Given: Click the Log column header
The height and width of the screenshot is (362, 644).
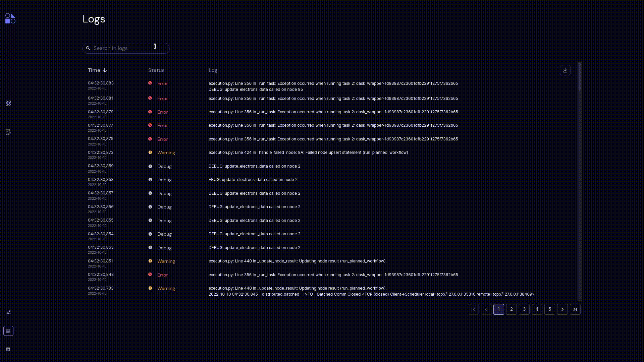Looking at the screenshot, I should coord(213,70).
